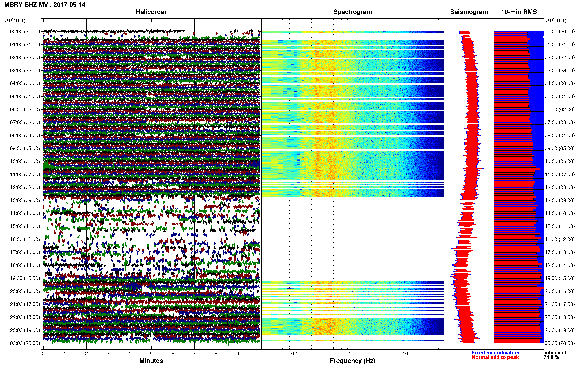Click the right '22:00 (18:00)' time label

click(560, 317)
